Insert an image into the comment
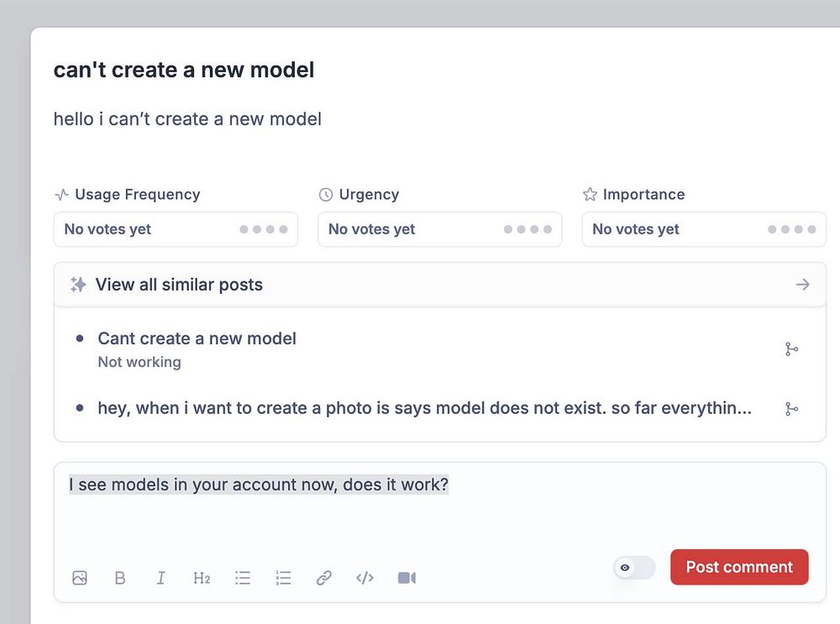840x624 pixels. (80, 578)
